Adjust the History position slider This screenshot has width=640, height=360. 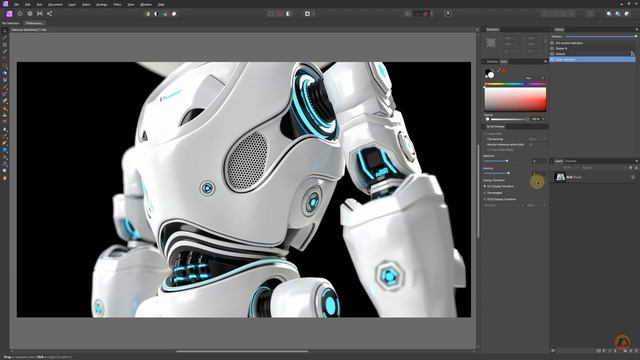600,36
